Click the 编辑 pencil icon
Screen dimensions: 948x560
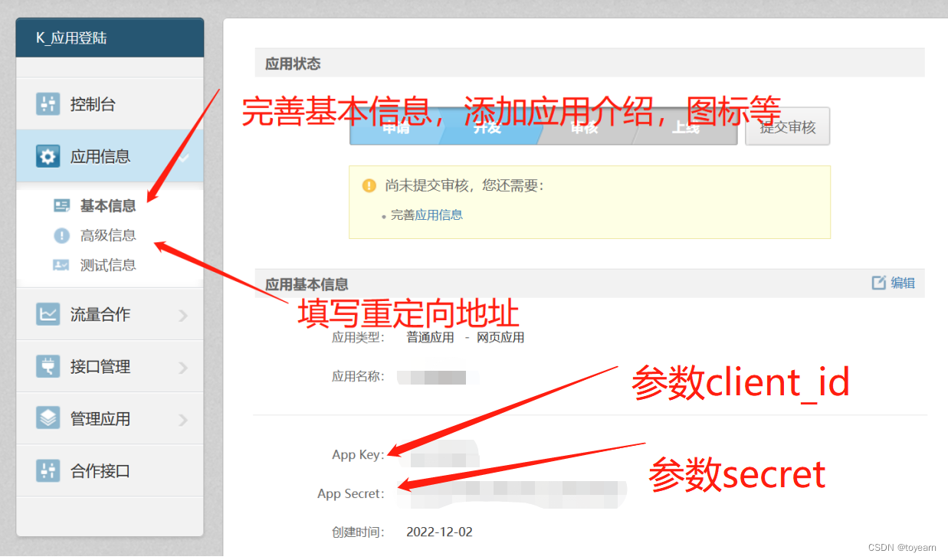[x=879, y=283]
